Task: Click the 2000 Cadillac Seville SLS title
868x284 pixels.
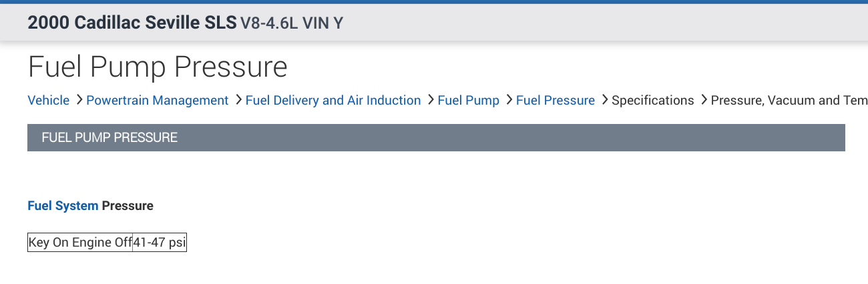Action: (x=132, y=23)
